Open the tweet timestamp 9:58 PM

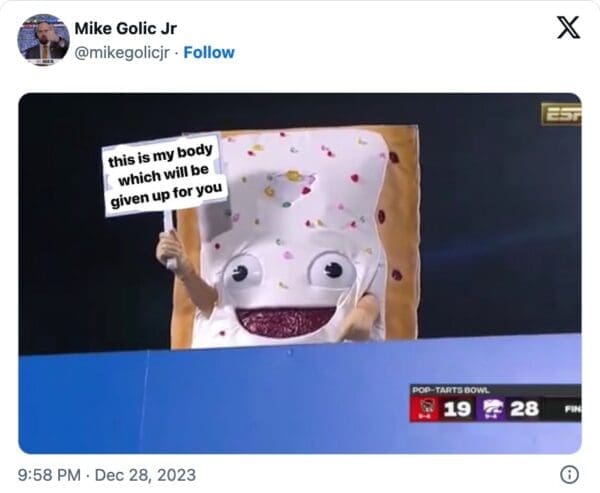49,475
